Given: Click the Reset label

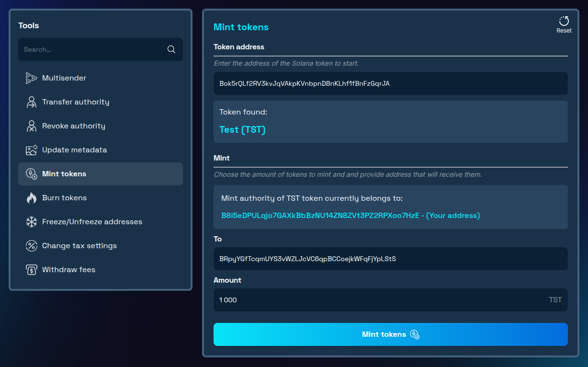Looking at the screenshot, I should point(564,31).
